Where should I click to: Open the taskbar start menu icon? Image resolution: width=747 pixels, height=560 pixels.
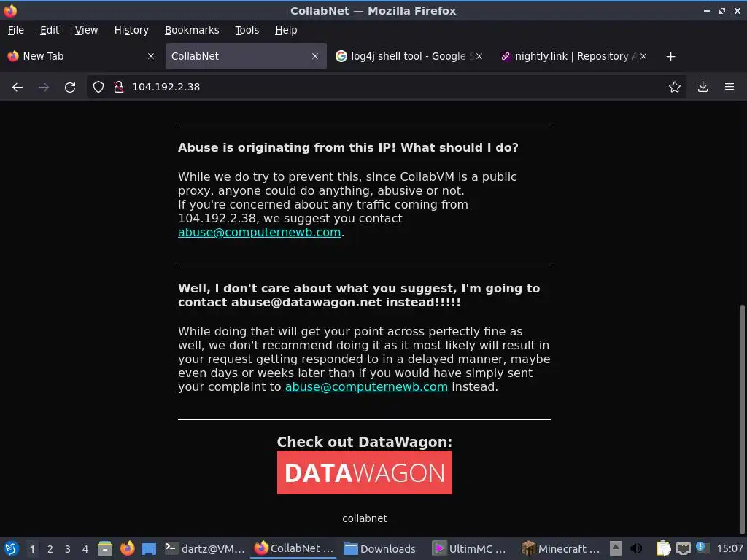coord(12,548)
